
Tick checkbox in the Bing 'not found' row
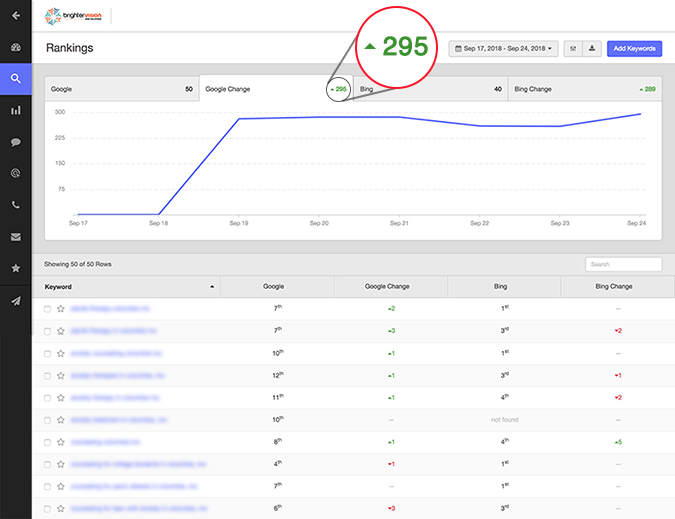[47, 420]
